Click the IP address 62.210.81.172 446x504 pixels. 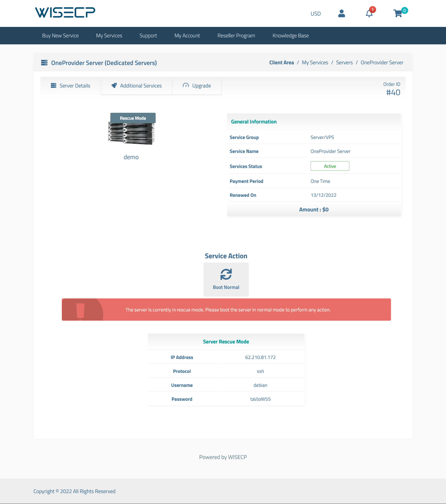[260, 357]
